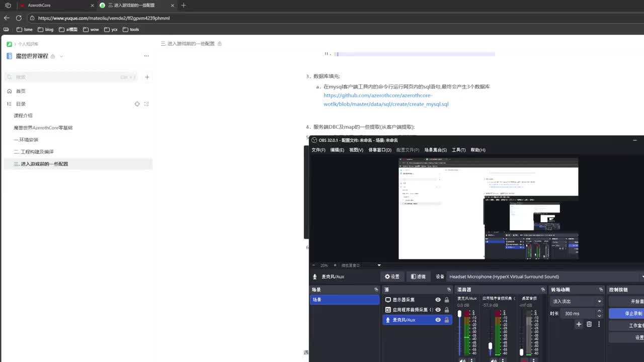Viewport: 644px width, 362px height.
Task: Open the OBS 帮助(H) menu
Action: pos(478,150)
